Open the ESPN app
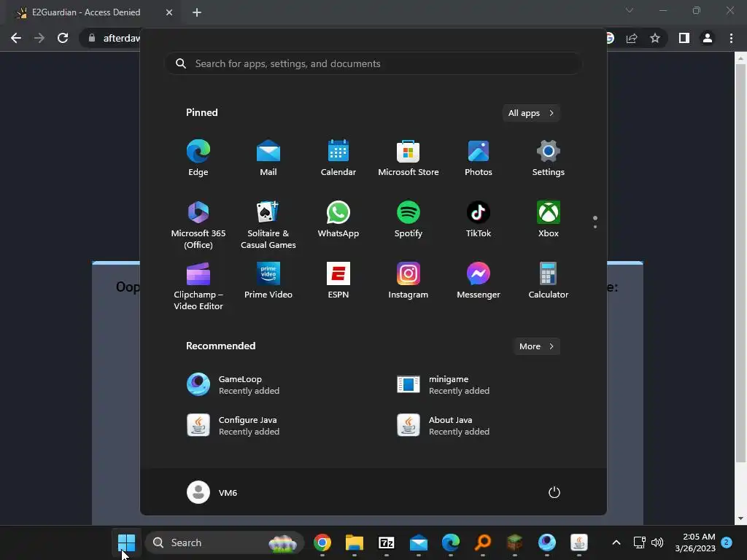747x560 pixels. [x=338, y=281]
